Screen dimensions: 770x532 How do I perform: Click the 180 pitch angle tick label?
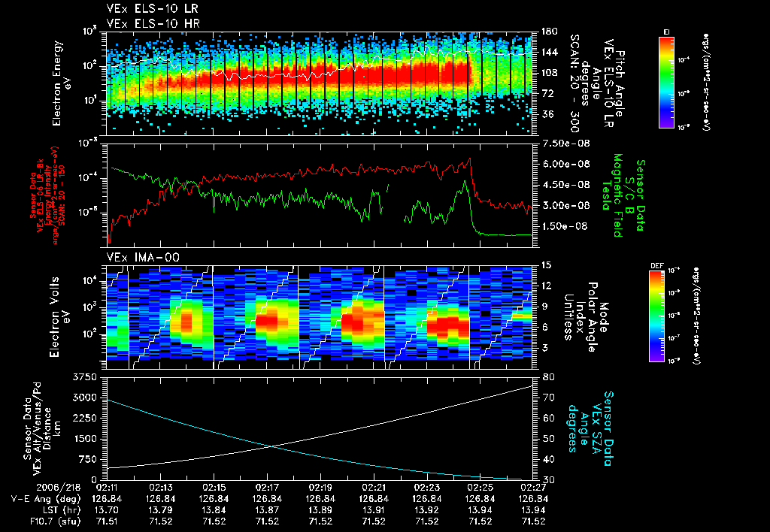[x=549, y=32]
